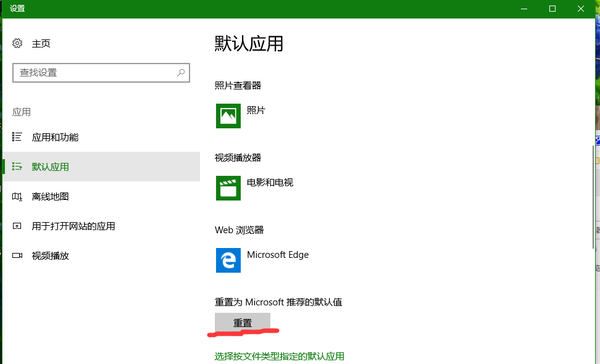Click the 默认应用 page heading
600x364 pixels.
click(x=249, y=44)
